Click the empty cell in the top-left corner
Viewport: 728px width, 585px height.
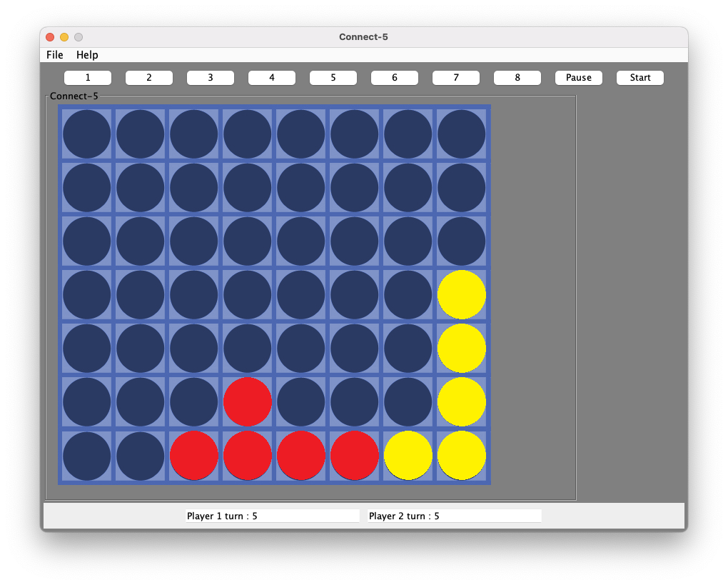coord(86,134)
